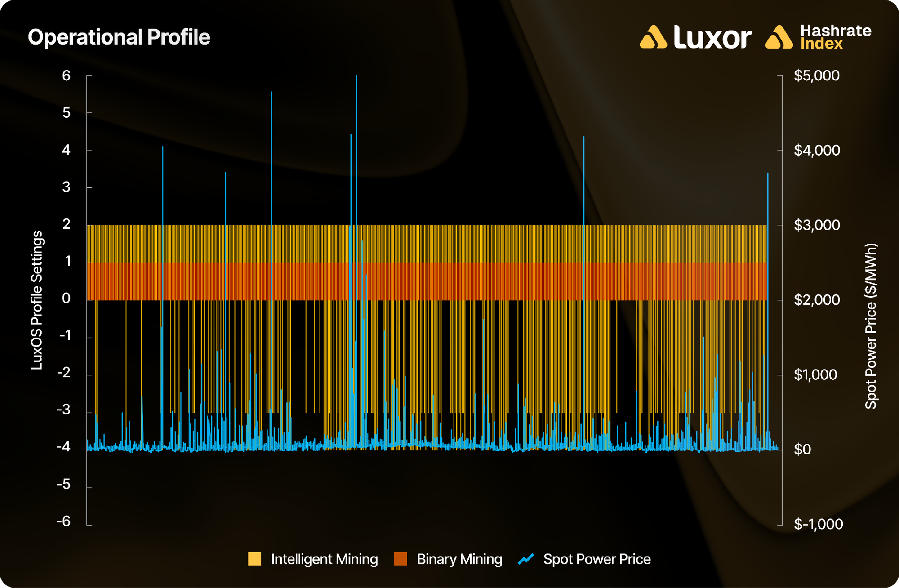
Task: Click the Binary Mining orange legend swatch
Action: tap(400, 559)
